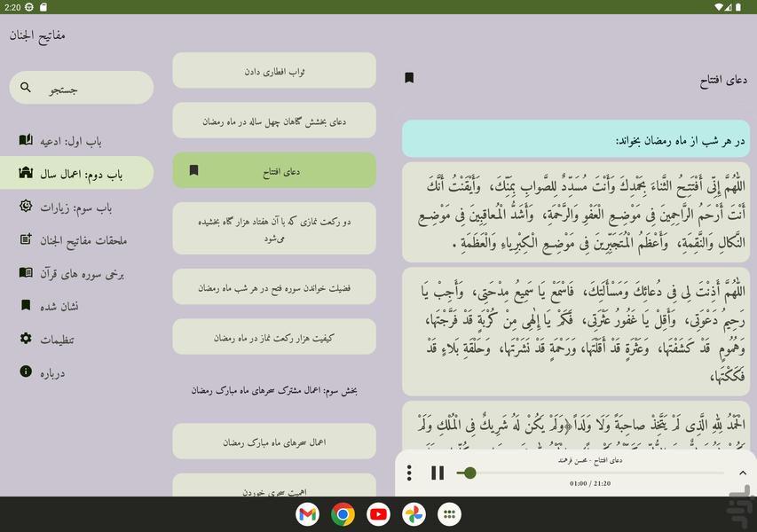Open ثواب افطاری دادن item
The image size is (757, 532).
[x=274, y=70]
